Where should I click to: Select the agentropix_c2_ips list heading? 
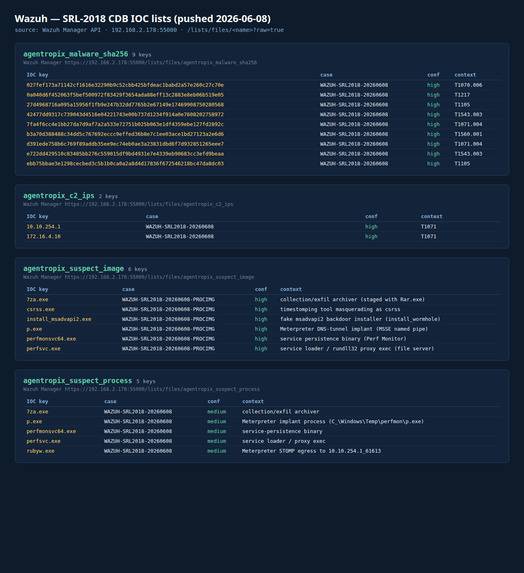[x=59, y=196]
